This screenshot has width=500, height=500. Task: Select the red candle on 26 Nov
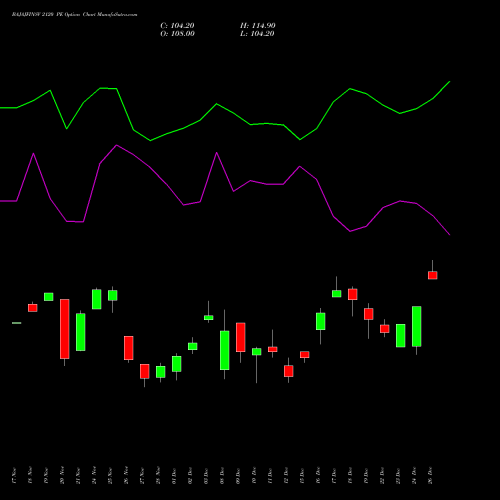point(129,348)
